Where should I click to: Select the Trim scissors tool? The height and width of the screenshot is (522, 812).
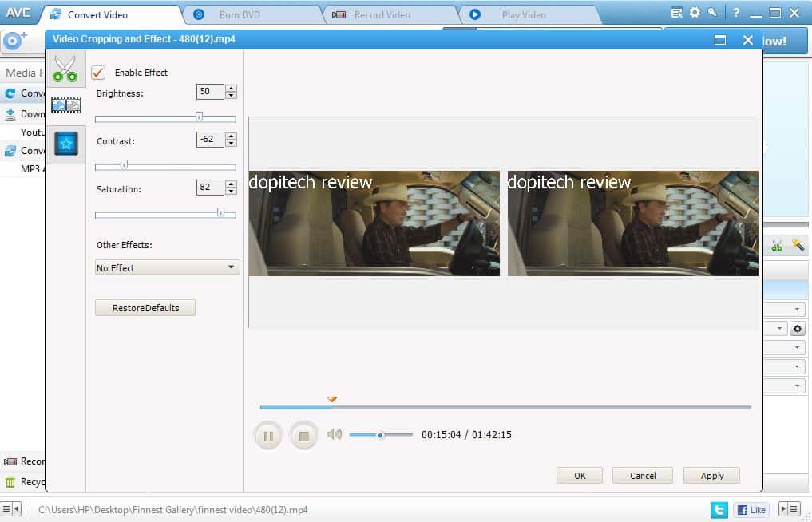coord(66,68)
